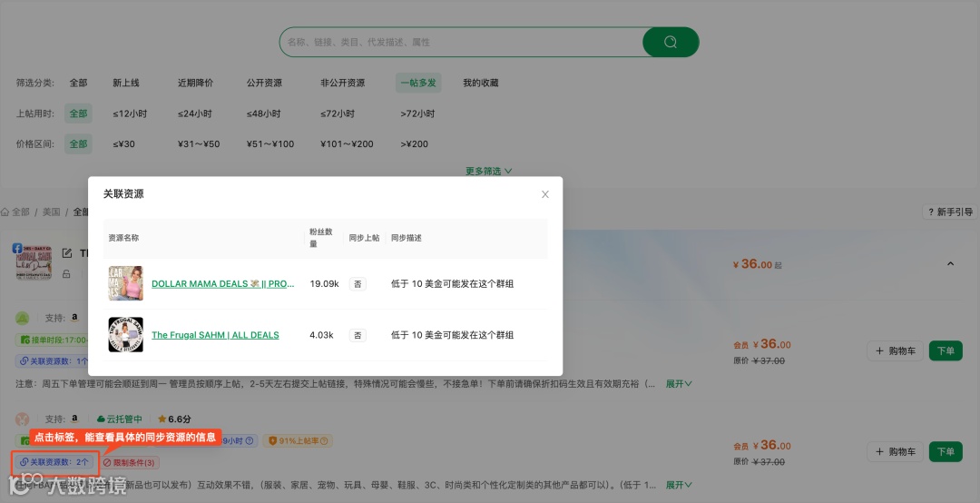980x503 pixels.
Task: Click the listing thumbnail behind the dialog
Action: (34, 261)
